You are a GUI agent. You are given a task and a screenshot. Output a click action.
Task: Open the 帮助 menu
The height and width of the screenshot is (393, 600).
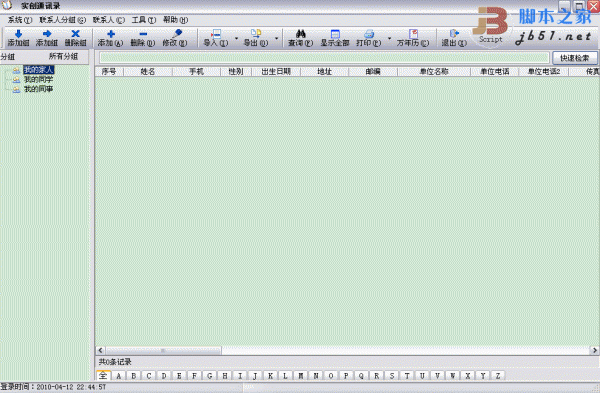click(175, 20)
